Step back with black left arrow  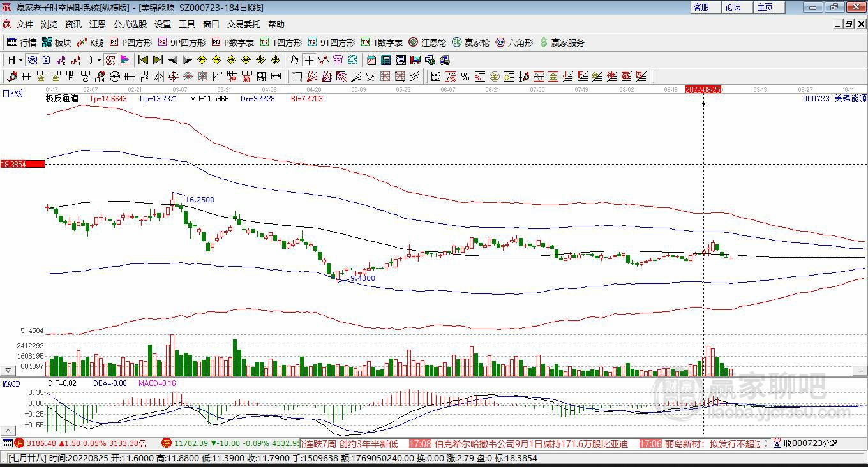coord(173,60)
